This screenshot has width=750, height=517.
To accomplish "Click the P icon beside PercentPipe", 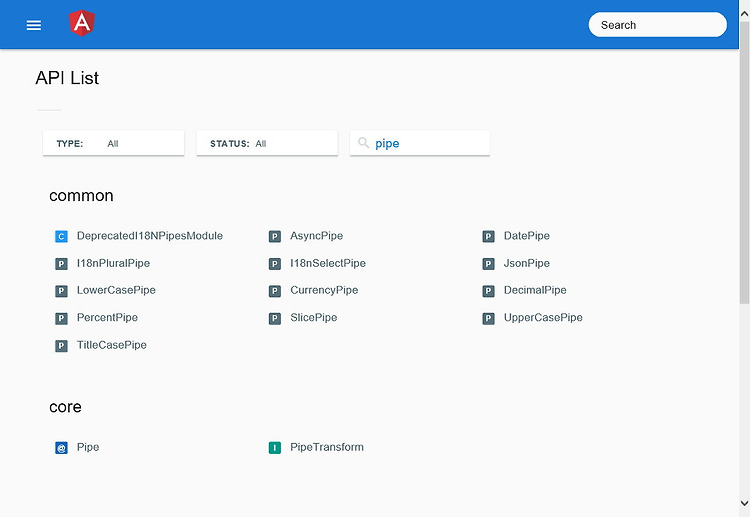I will tap(61, 318).
